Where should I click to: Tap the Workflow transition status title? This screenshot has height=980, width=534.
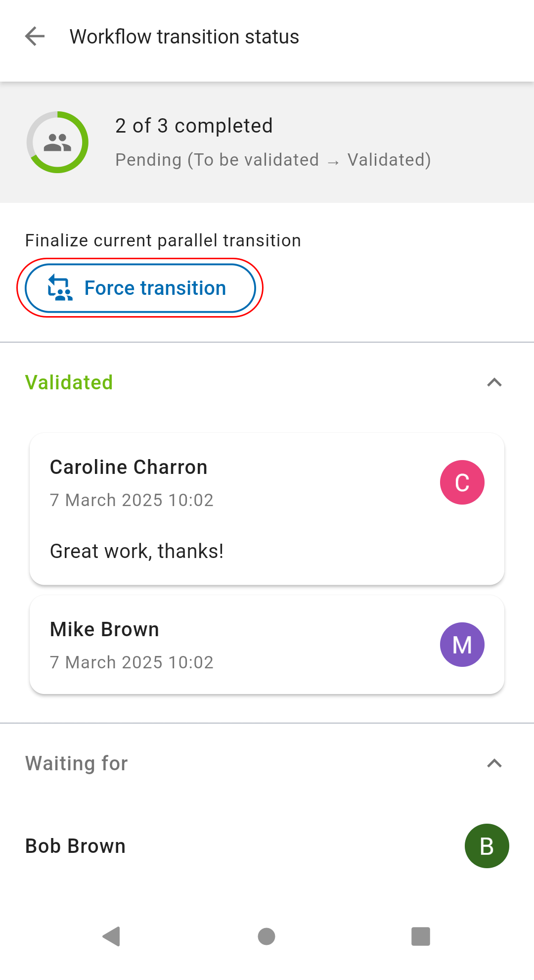[x=184, y=37]
